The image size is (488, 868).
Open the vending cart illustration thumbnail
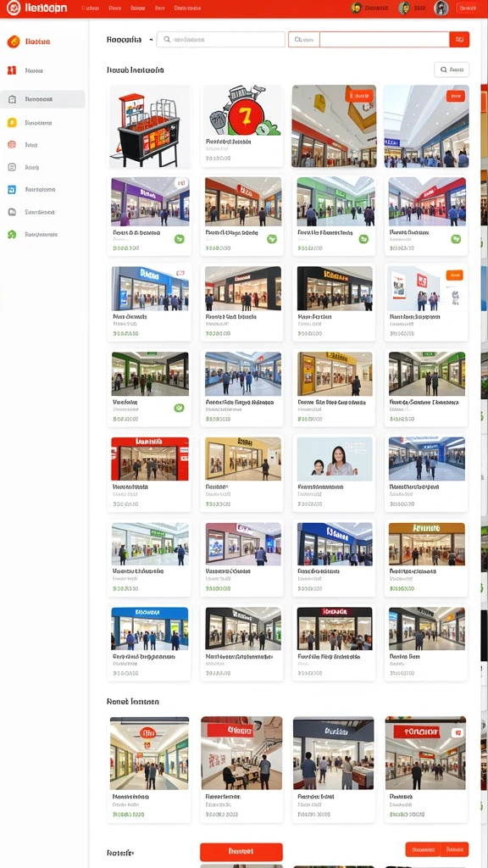(x=149, y=127)
